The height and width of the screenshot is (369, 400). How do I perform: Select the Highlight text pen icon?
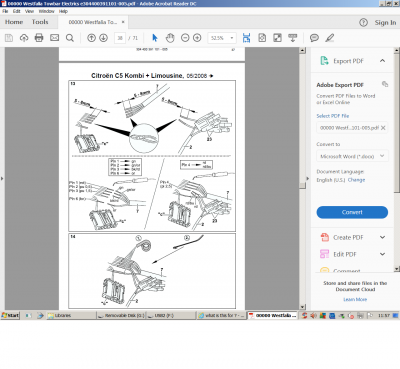330,38
